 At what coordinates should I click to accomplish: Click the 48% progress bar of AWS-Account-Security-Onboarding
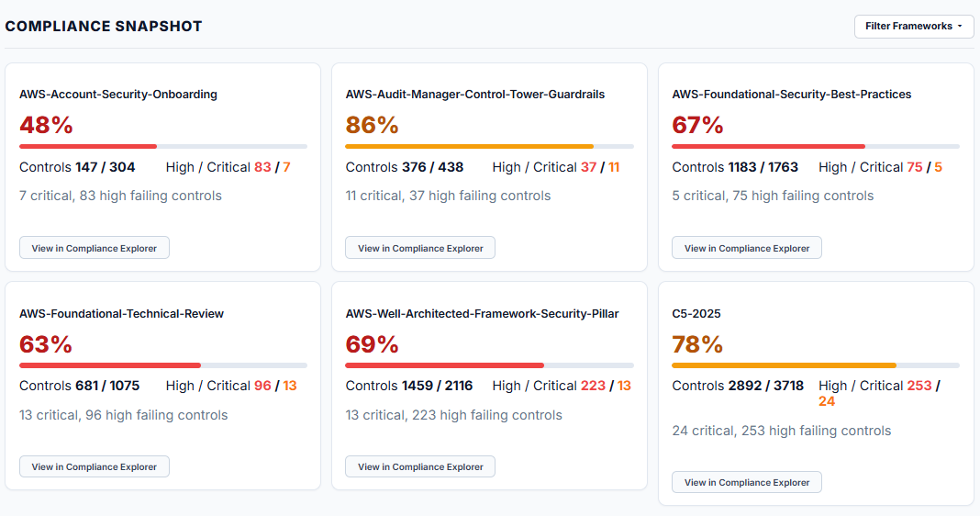click(x=163, y=146)
